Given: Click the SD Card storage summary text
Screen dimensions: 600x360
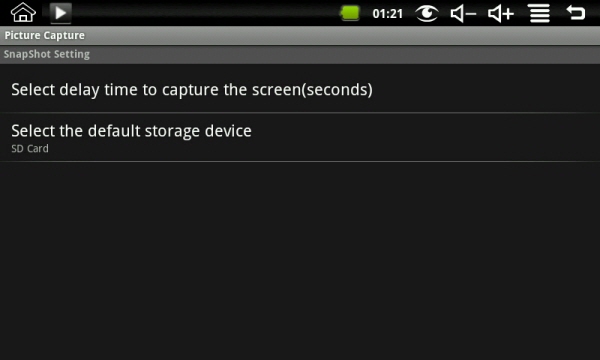Looking at the screenshot, I should point(30,148).
